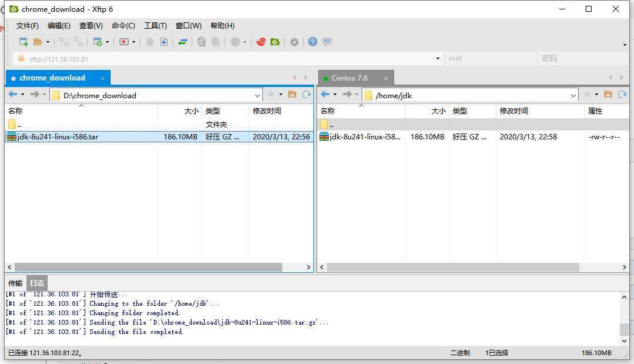Screen dimensions: 634x364
Task: Refresh the local pane listing
Action: (306, 94)
